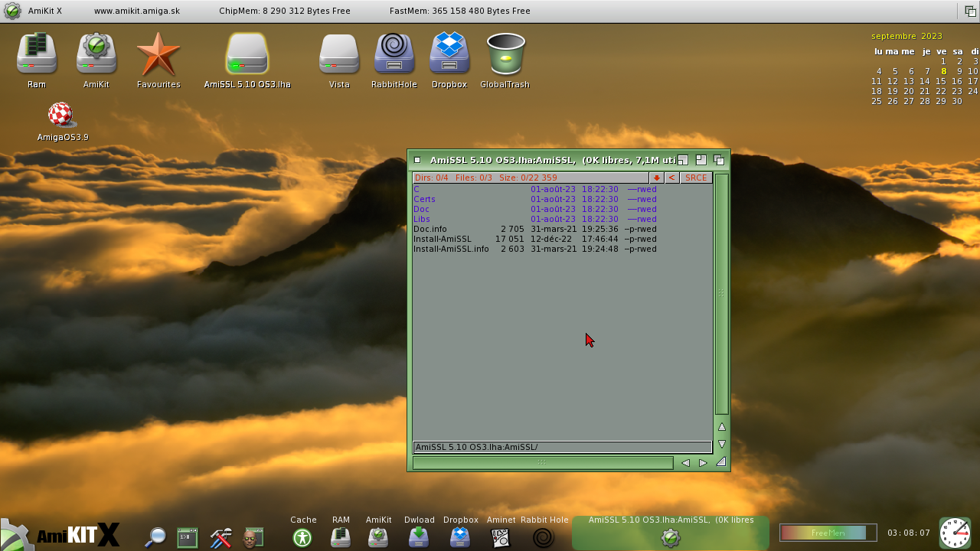Select the Install-AmiSSL file row
980x551 pixels.
(x=563, y=239)
